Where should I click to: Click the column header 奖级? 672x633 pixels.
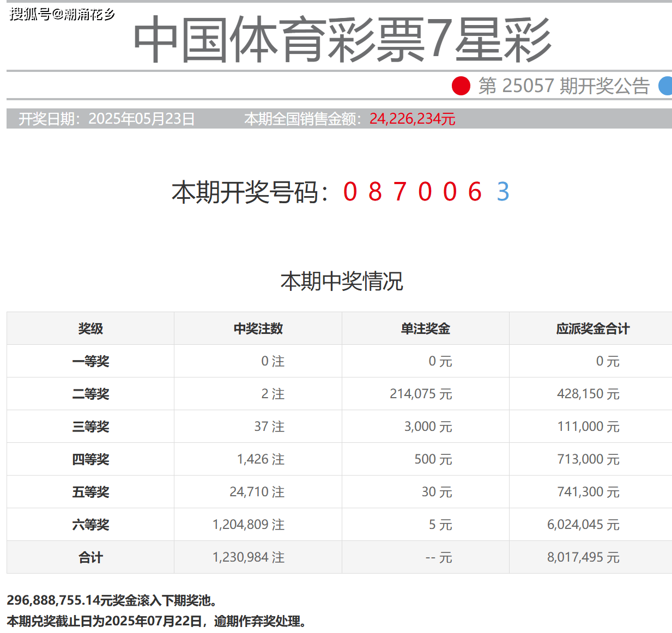(x=90, y=328)
